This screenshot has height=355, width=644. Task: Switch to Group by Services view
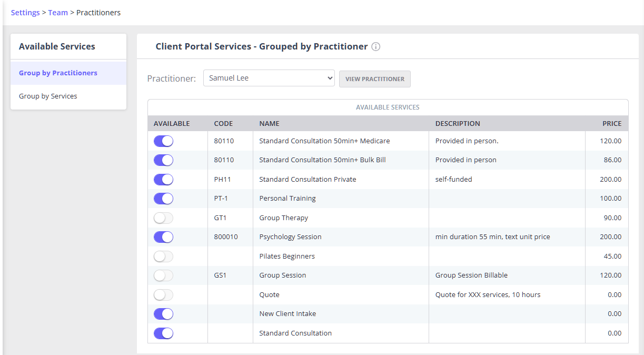48,96
